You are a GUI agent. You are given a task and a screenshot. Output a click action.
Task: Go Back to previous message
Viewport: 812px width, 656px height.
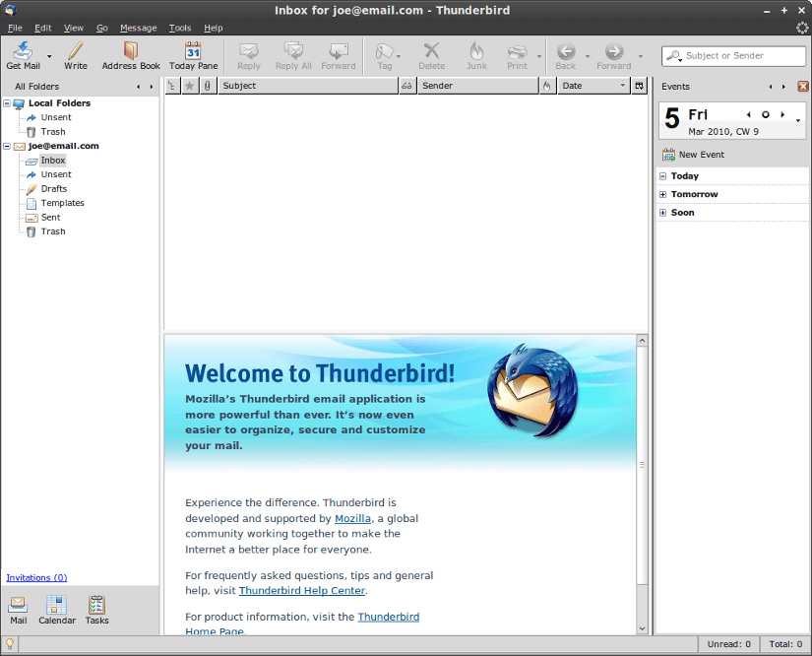(566, 55)
